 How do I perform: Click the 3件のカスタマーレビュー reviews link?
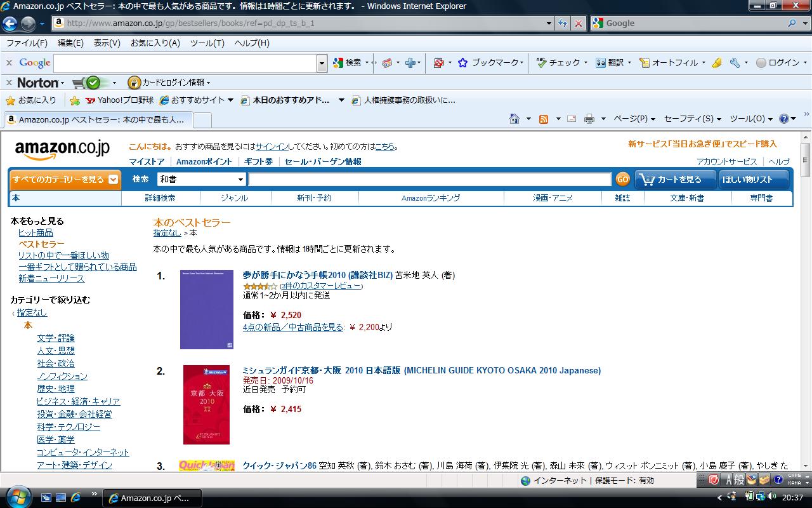321,286
